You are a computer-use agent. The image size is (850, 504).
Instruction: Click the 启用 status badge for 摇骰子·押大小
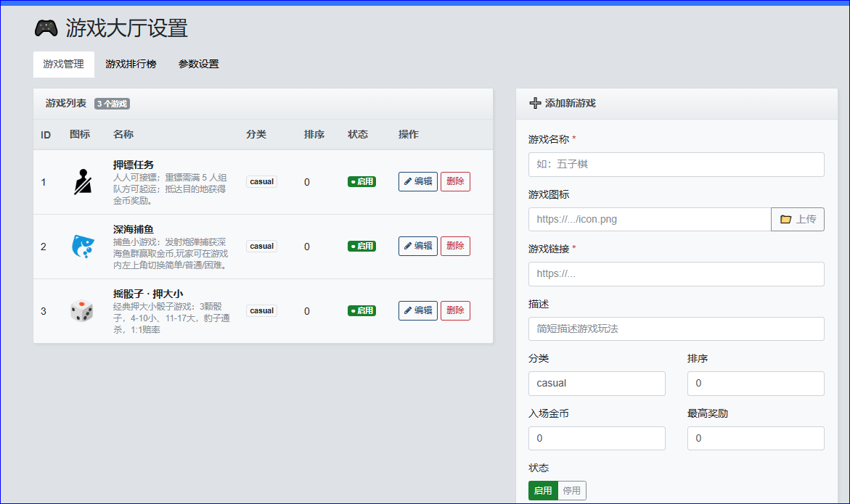click(361, 310)
